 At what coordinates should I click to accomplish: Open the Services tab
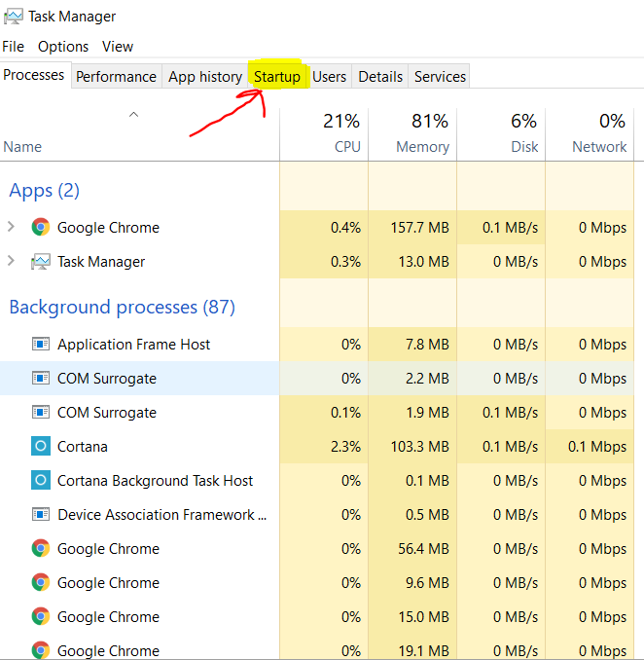point(440,77)
